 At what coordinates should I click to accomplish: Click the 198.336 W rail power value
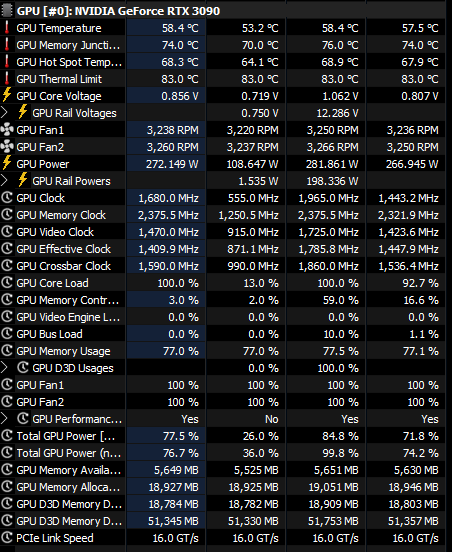332,181
